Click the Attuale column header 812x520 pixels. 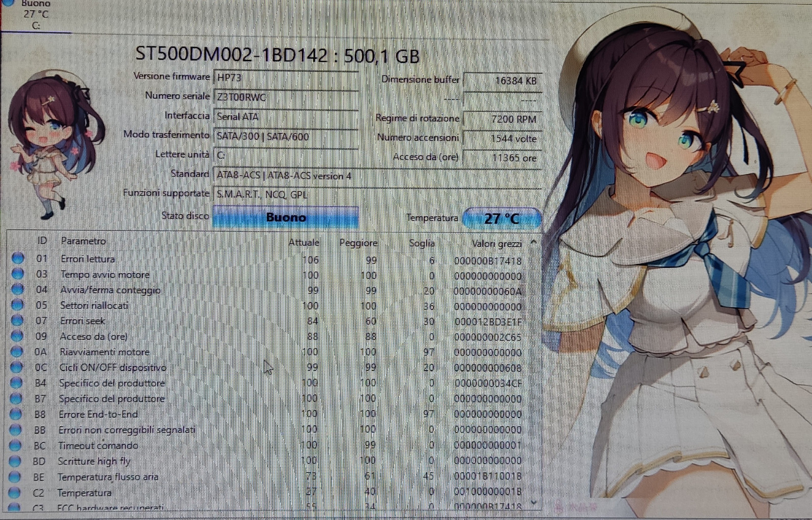(303, 242)
